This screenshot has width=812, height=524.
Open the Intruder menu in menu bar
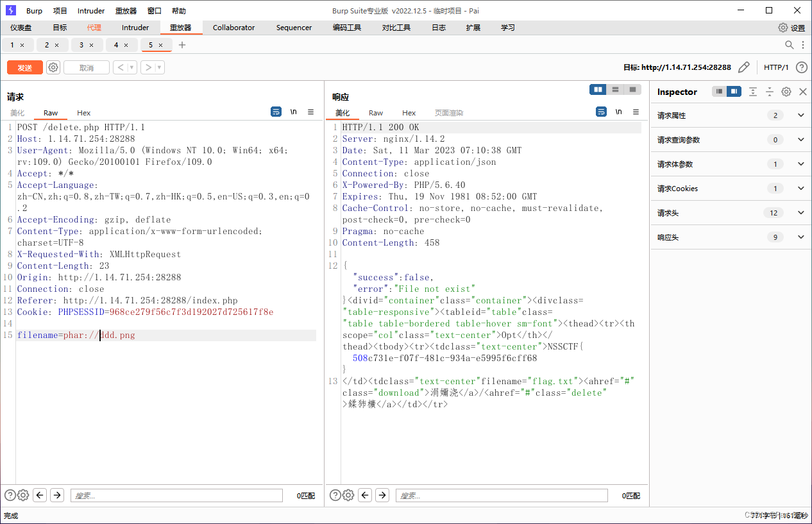(x=91, y=10)
